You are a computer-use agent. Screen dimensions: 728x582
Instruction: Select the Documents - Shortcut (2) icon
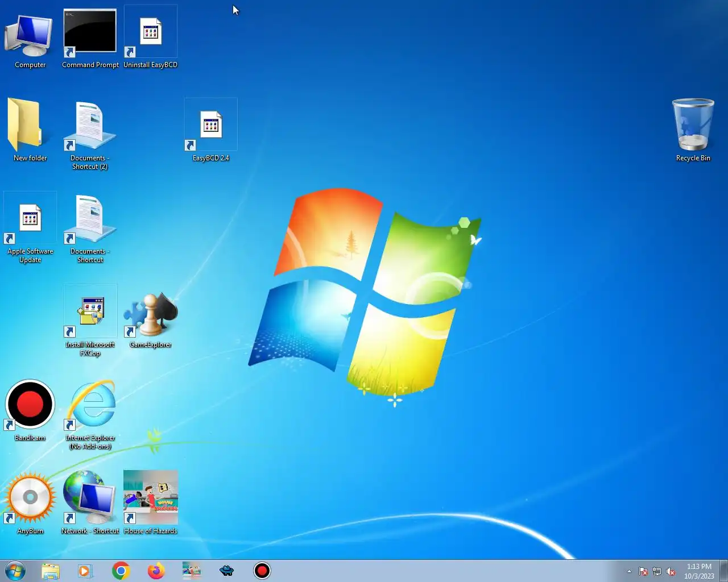coord(90,135)
